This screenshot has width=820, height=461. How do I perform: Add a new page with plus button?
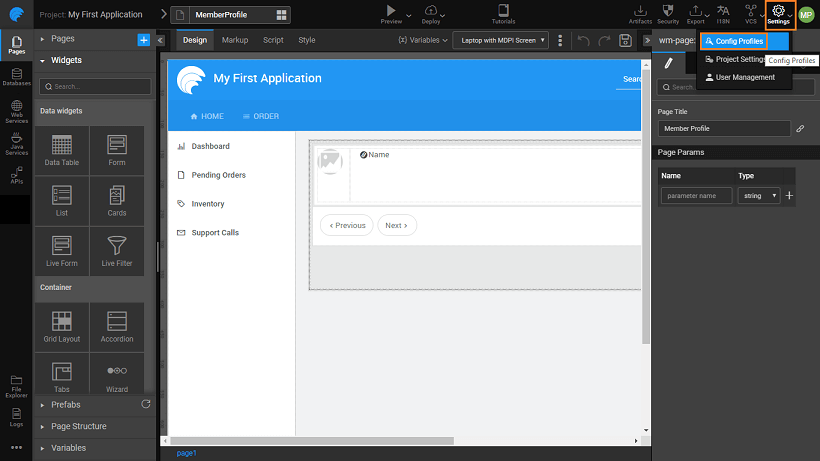pos(143,39)
